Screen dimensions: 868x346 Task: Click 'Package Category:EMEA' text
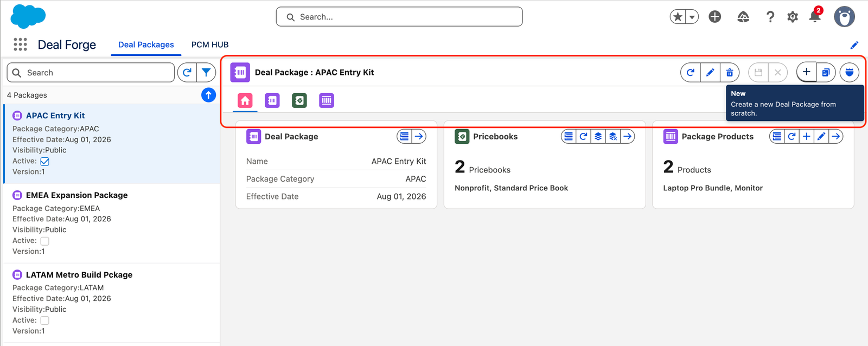tap(56, 208)
